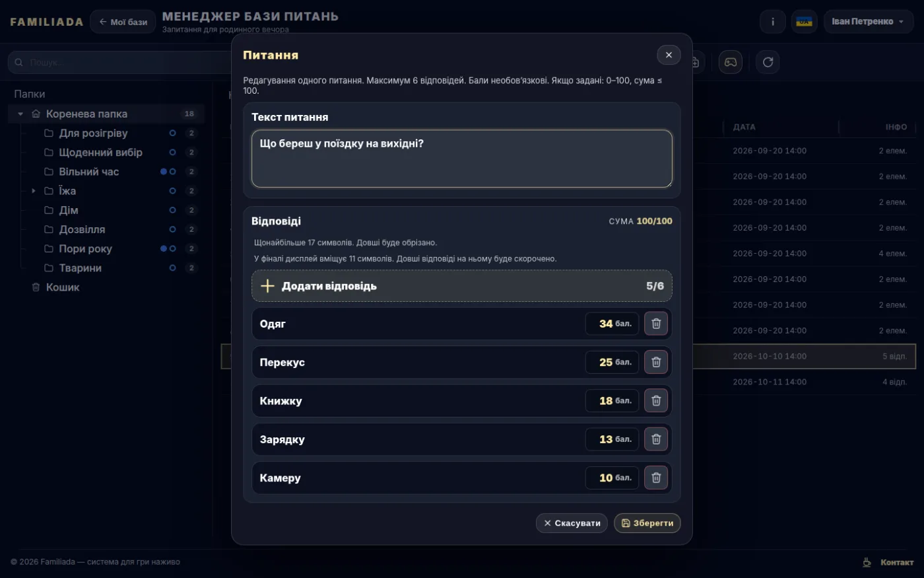Click the Зберегти save button
Viewport: 924px width, 578px height.
coord(647,523)
